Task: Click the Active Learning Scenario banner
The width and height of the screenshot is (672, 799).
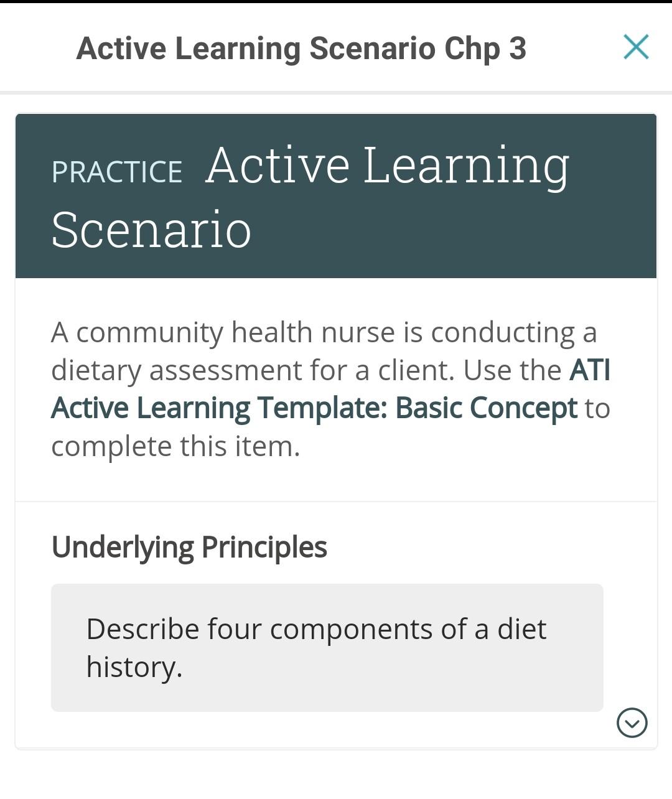Action: [x=336, y=194]
